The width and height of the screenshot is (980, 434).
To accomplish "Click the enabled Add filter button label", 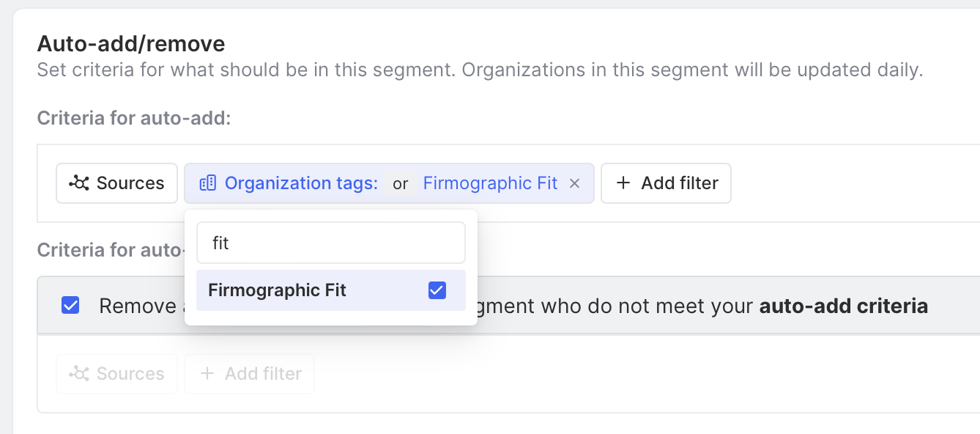I will (680, 183).
